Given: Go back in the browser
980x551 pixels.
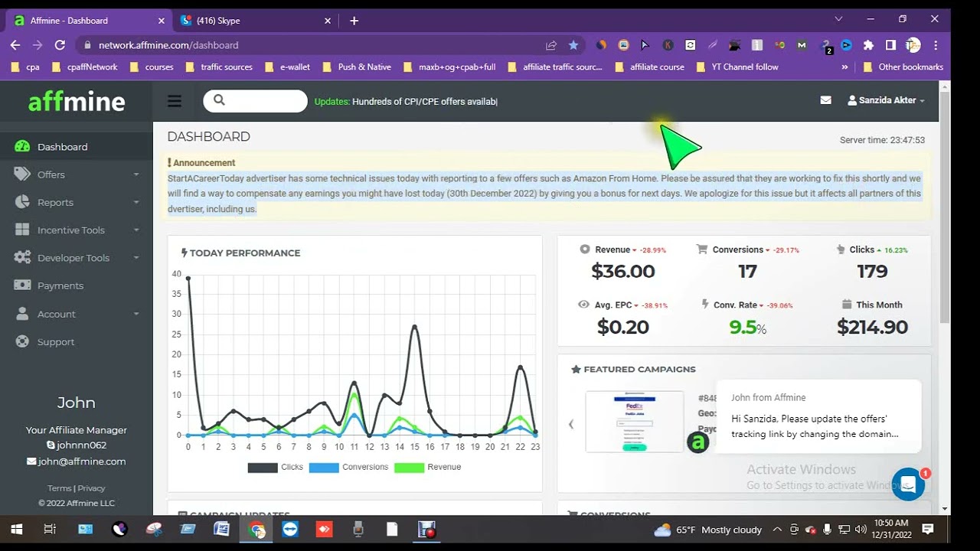Looking at the screenshot, I should coord(15,45).
